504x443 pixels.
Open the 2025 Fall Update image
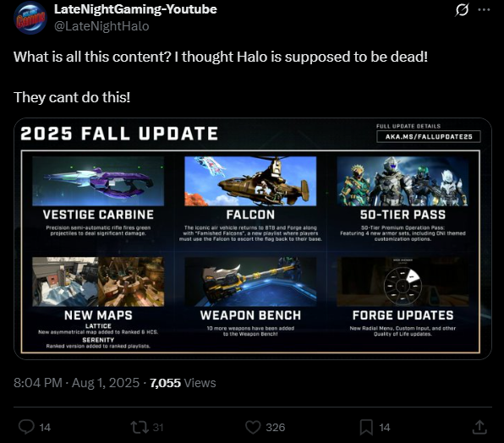pos(253,238)
